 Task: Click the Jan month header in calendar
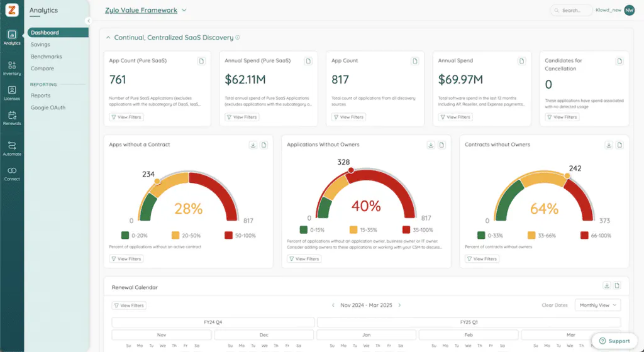(x=367, y=335)
